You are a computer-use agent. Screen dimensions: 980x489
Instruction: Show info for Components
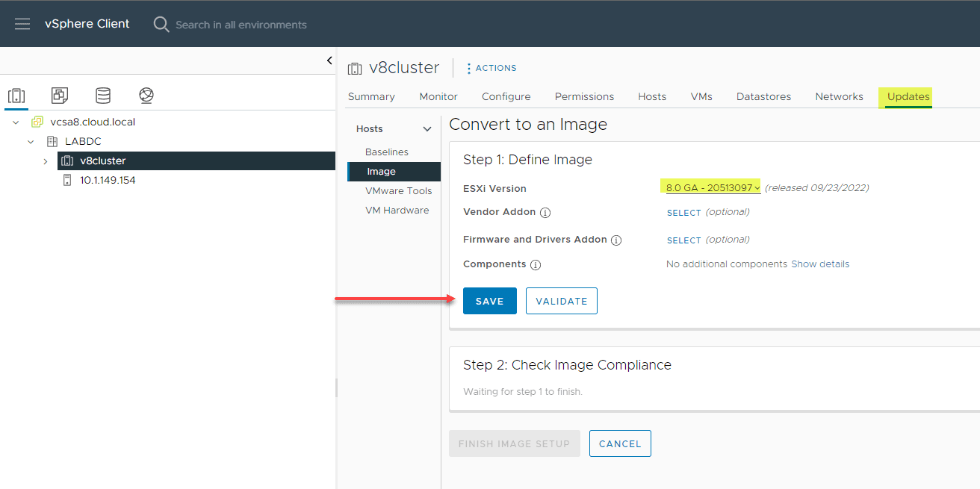(x=536, y=265)
